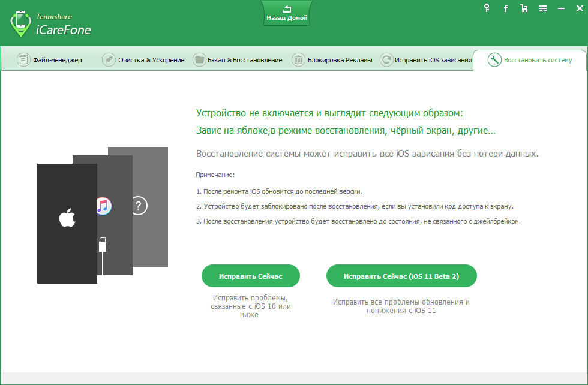Minimize the iCareFone window
588x385 pixels.
click(x=561, y=8)
